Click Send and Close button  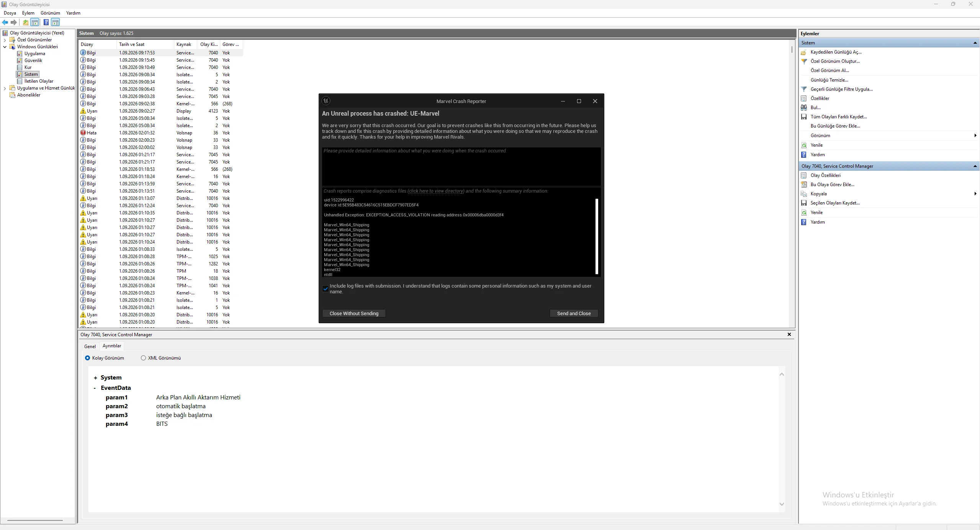coord(574,313)
